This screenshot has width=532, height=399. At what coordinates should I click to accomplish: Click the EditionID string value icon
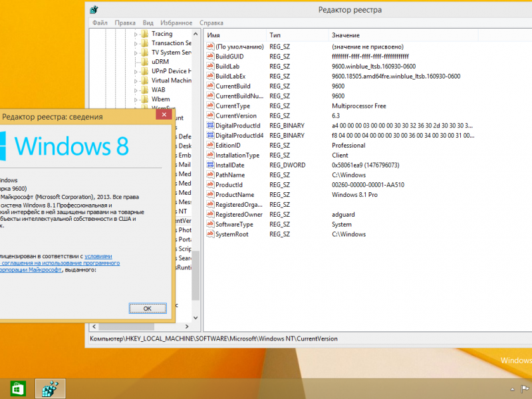210,145
